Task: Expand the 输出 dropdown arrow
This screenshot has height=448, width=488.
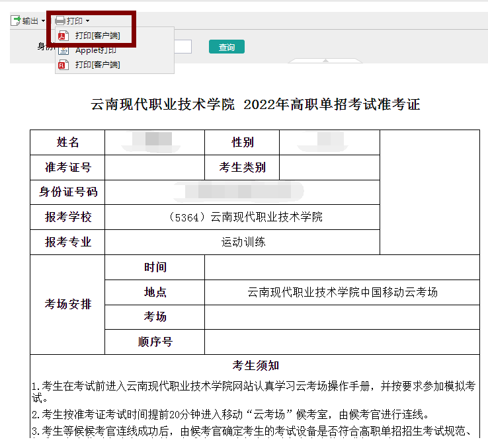Action: [43, 22]
